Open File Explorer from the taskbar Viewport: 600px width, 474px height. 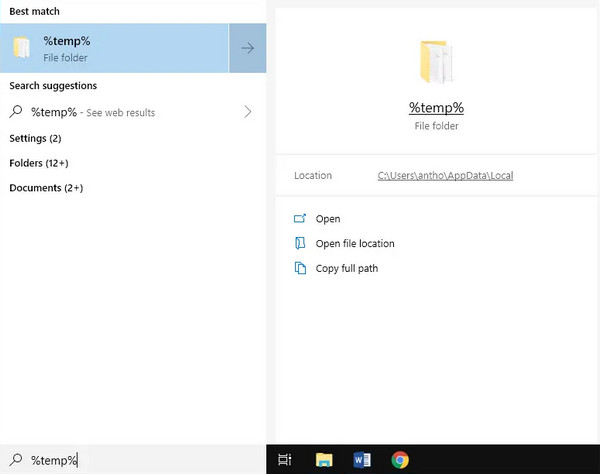(324, 459)
